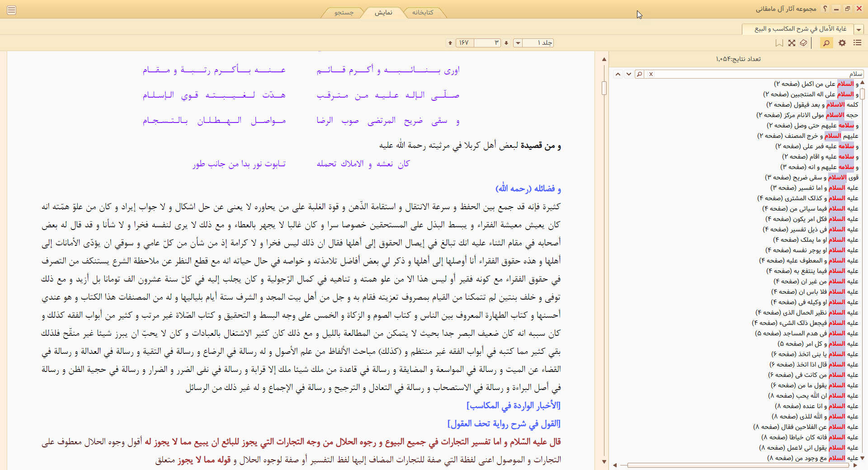
Task: Switch to the کتابخانه tab
Action: pyautogui.click(x=423, y=13)
